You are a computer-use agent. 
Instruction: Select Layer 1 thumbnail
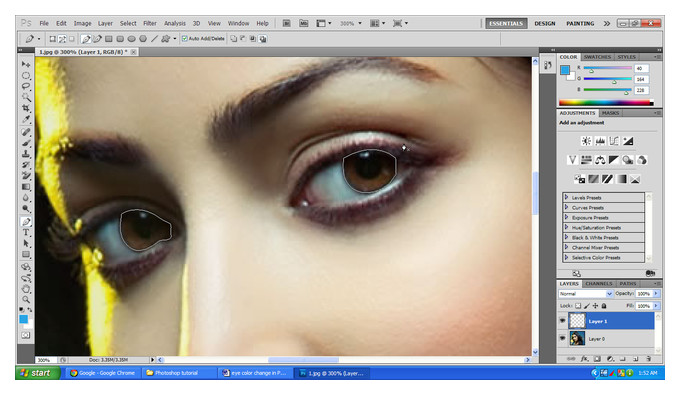pos(577,321)
